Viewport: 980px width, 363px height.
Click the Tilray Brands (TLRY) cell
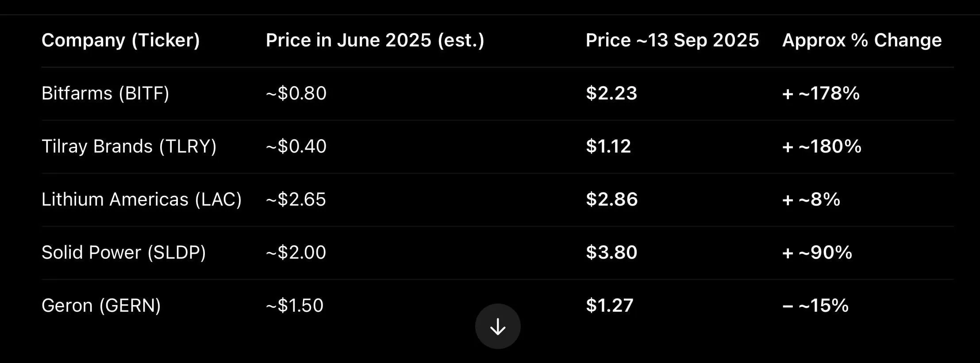pos(129,146)
